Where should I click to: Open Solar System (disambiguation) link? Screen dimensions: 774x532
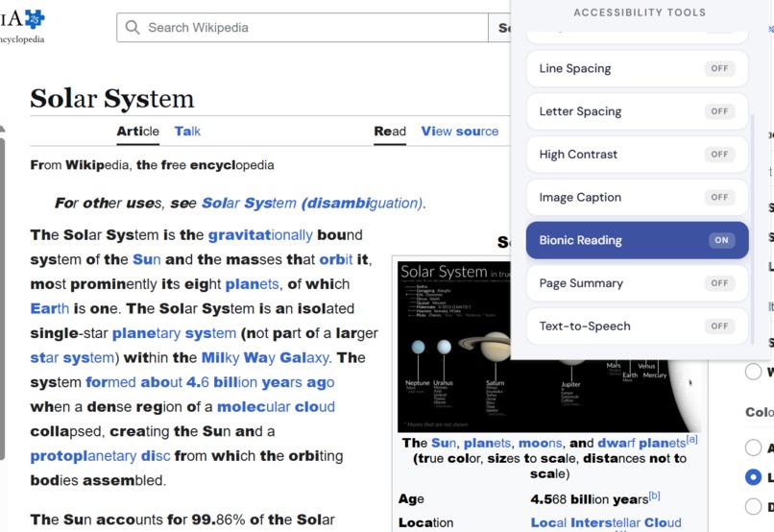[x=312, y=203]
